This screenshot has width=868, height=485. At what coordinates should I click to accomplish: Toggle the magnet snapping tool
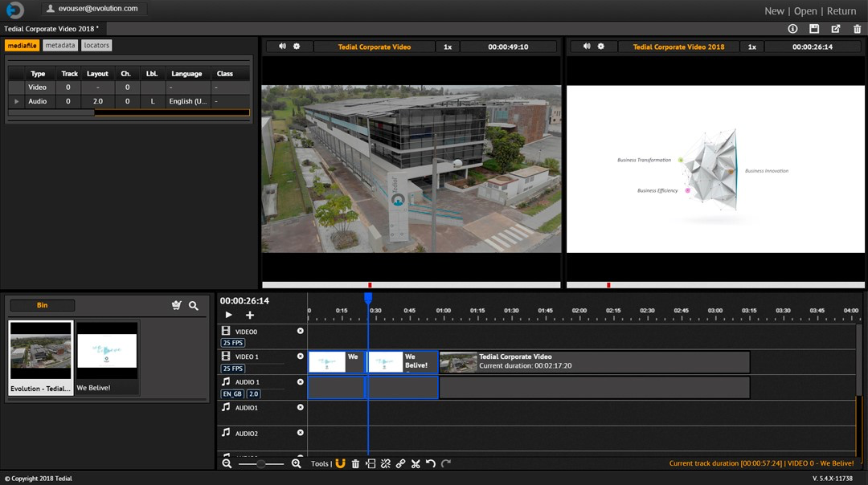click(341, 463)
